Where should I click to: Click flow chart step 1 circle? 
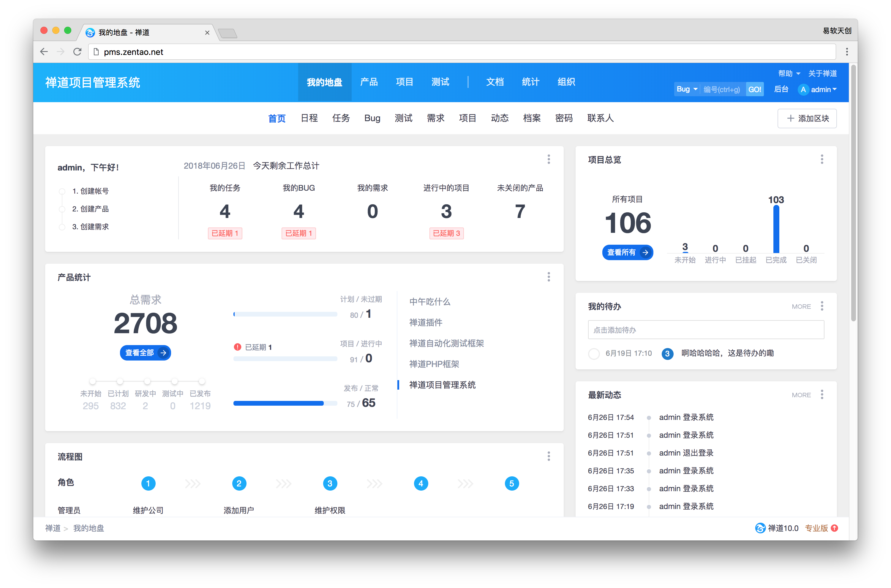pos(148,483)
